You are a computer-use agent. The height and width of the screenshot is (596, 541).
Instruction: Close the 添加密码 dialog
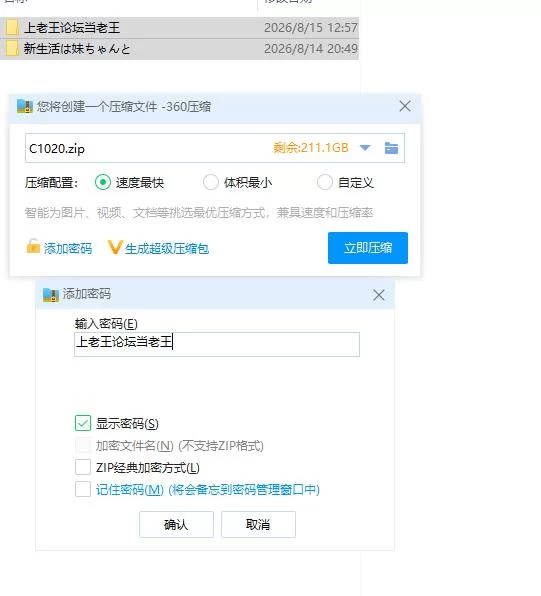point(378,295)
